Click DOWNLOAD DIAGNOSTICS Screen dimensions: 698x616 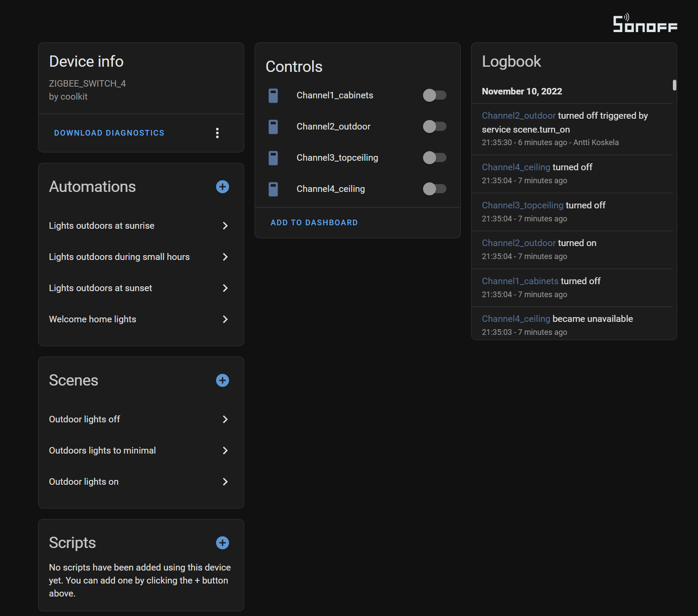[109, 133]
